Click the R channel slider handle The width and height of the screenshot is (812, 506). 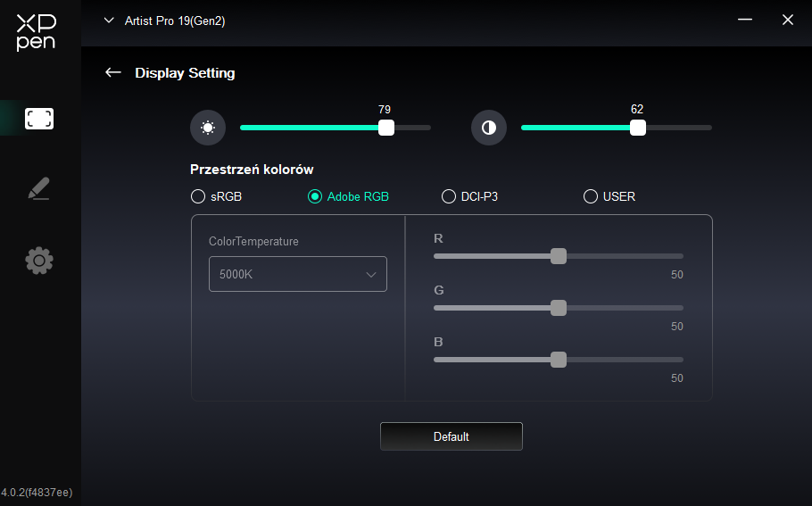(559, 256)
